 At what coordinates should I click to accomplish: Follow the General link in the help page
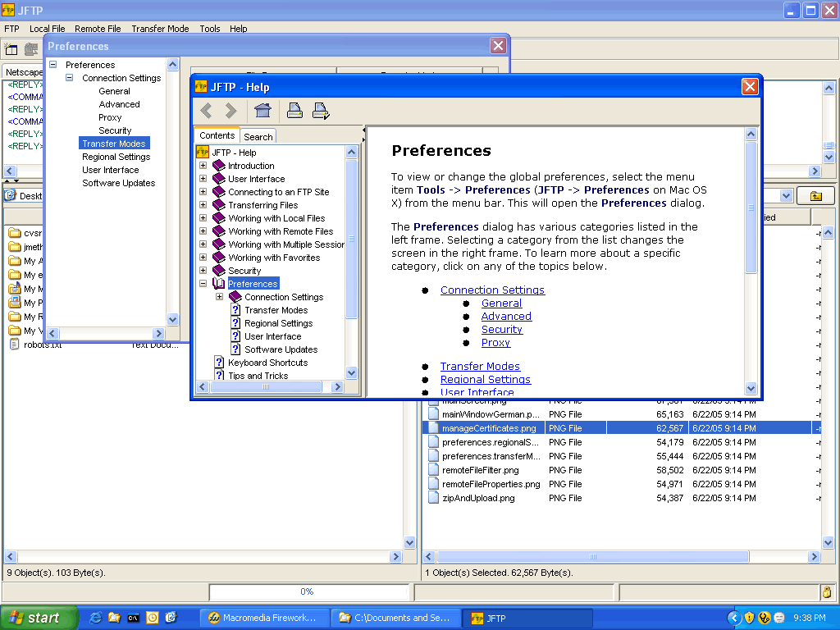coord(501,304)
